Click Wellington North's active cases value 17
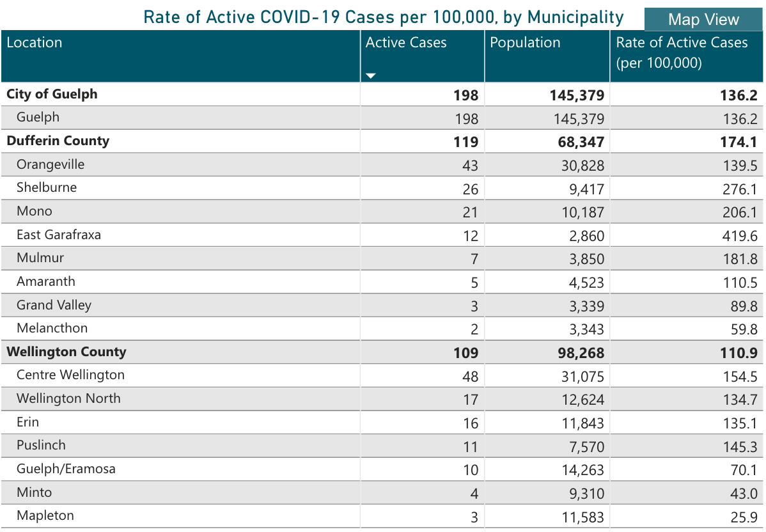The image size is (766, 532). tap(470, 400)
